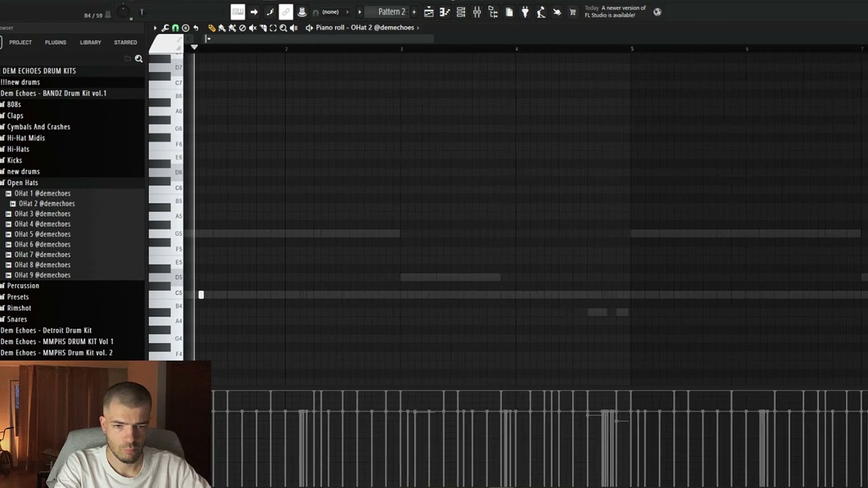
Task: Open the project files page icon
Action: [x=509, y=12]
